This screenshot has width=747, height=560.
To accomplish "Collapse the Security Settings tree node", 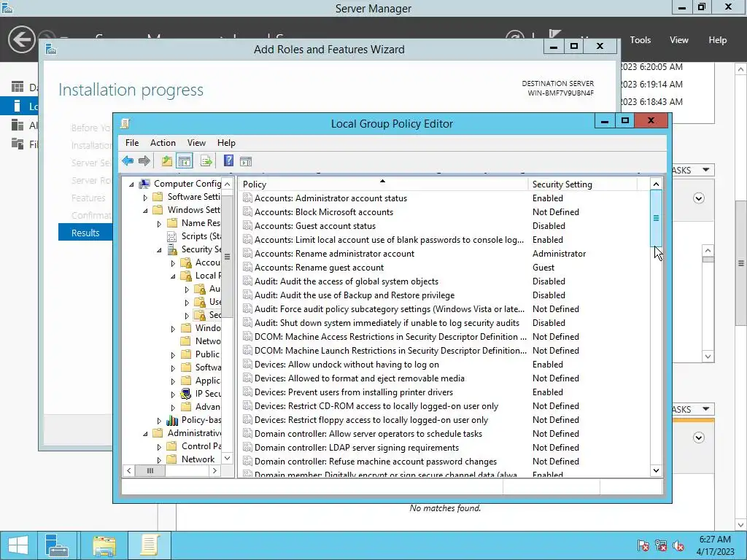I will click(159, 250).
